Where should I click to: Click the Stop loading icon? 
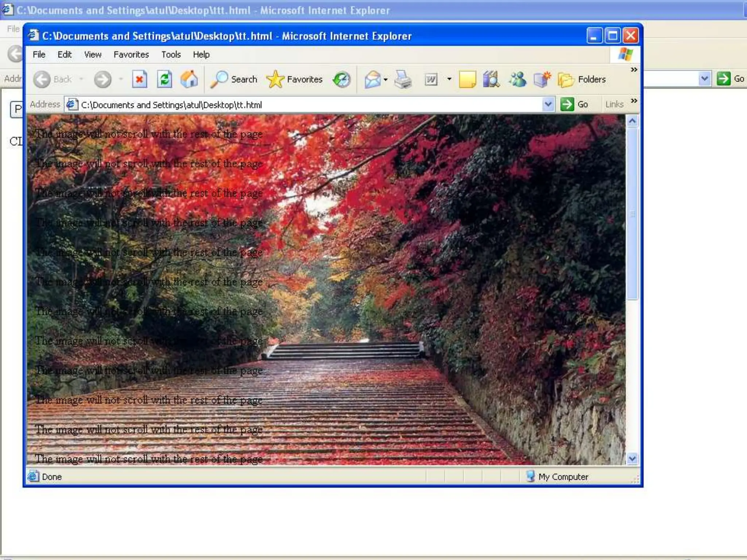139,79
